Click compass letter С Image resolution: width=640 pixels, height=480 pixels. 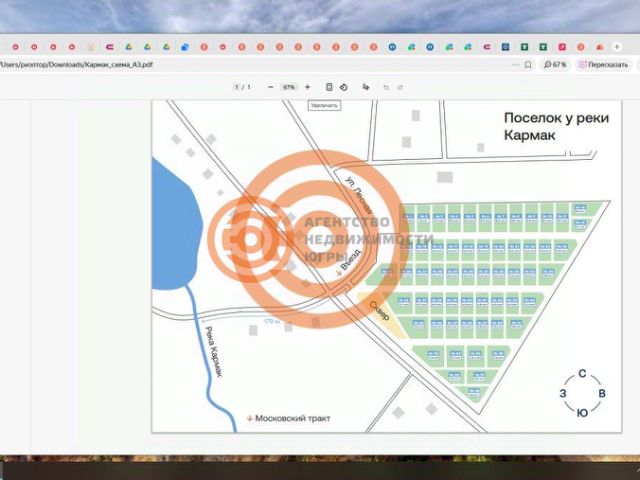point(582,373)
